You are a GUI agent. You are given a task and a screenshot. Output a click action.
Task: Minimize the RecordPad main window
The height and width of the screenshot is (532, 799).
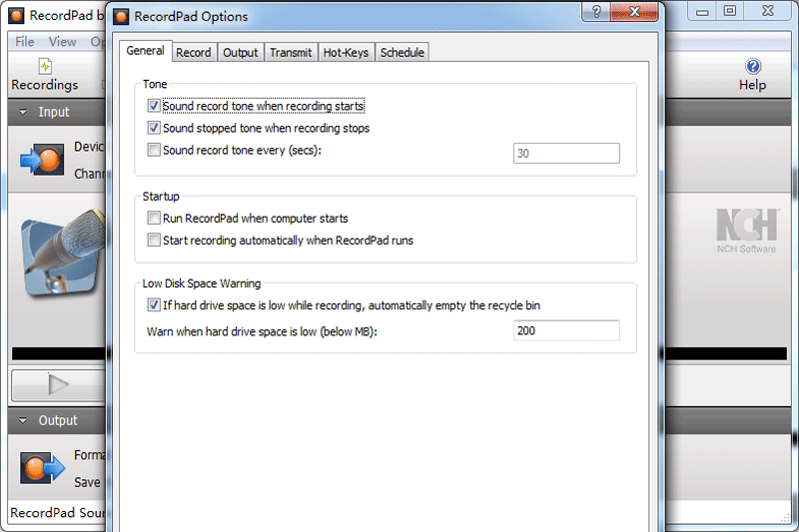[702, 11]
